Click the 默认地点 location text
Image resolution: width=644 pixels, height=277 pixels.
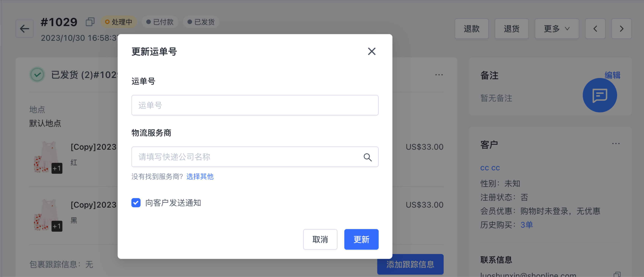(x=45, y=123)
